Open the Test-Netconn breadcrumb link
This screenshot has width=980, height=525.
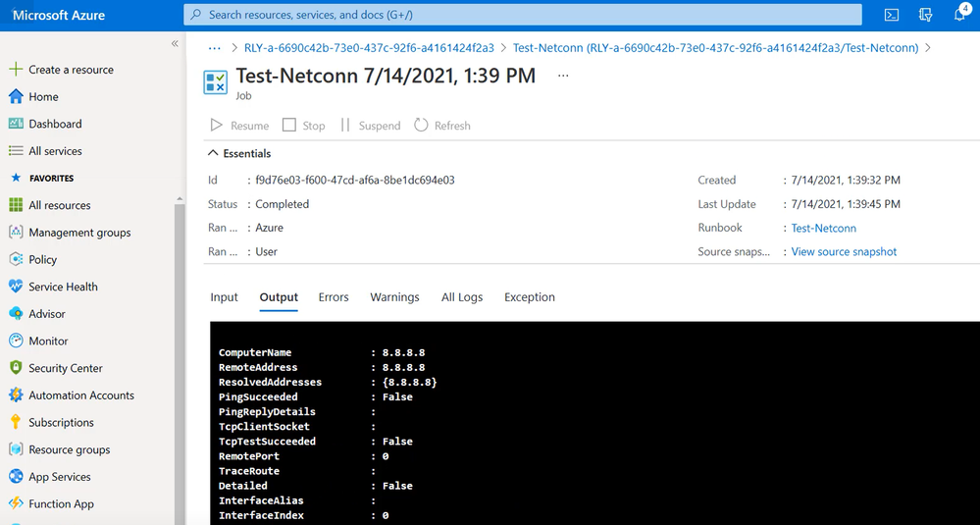coord(715,47)
